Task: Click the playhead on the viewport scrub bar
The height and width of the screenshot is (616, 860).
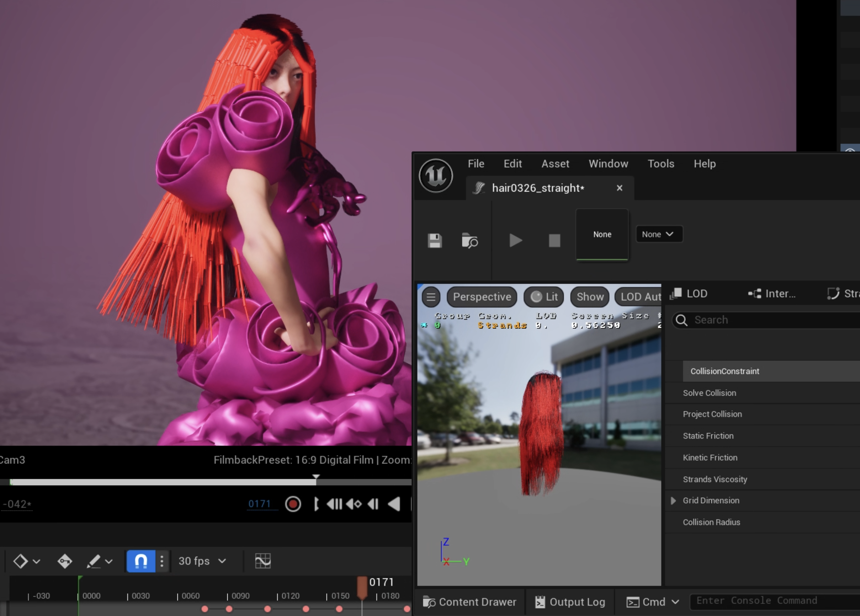Action: coord(316,479)
